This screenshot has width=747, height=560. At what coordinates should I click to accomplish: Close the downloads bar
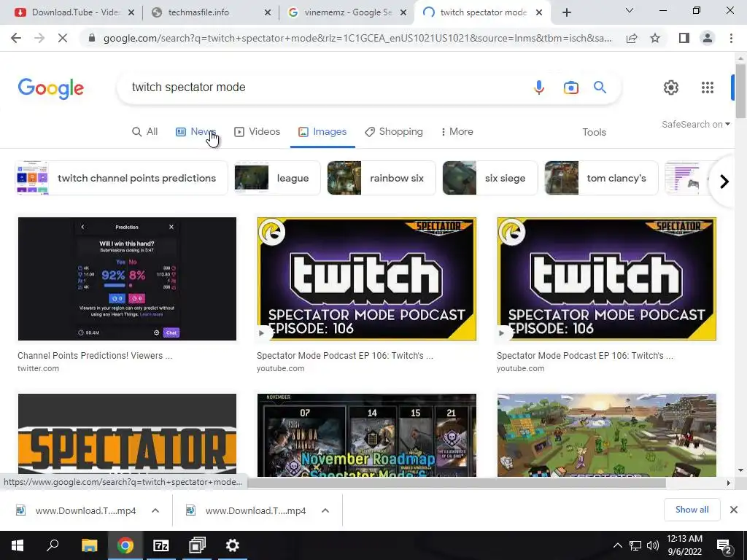734,510
